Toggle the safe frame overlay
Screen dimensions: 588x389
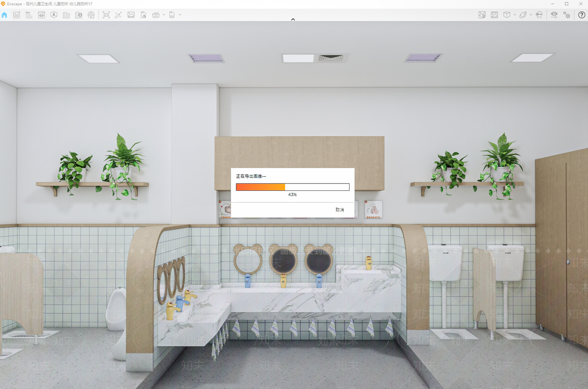[494, 15]
